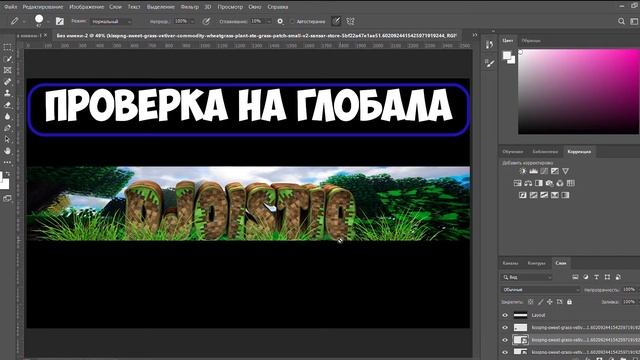
Task: Open brush preset picker dropdown arrow
Action: pos(48,21)
